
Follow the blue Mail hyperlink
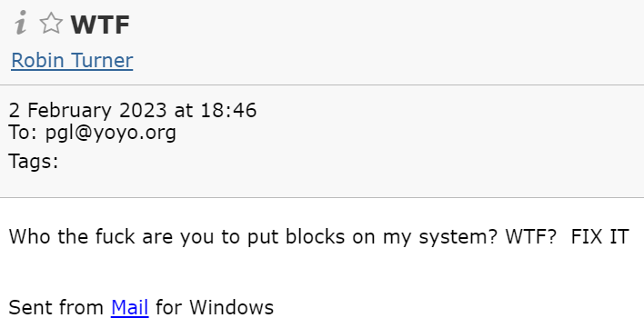[x=129, y=307]
